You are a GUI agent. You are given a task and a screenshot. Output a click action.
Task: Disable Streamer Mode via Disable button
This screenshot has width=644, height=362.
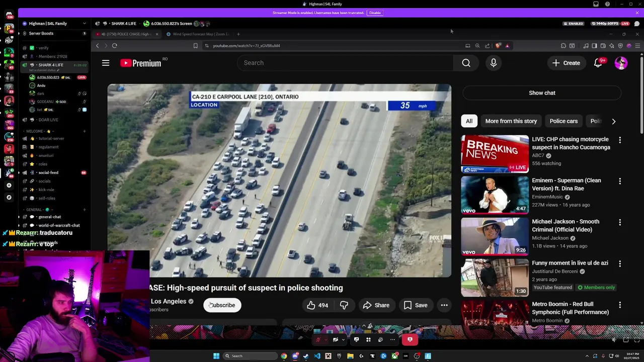click(375, 13)
